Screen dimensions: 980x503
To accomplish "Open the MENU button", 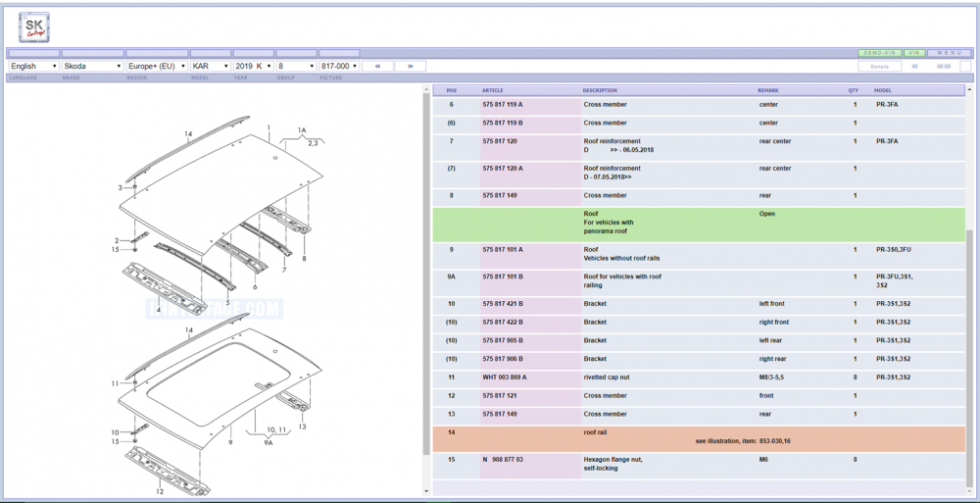I will click(950, 53).
